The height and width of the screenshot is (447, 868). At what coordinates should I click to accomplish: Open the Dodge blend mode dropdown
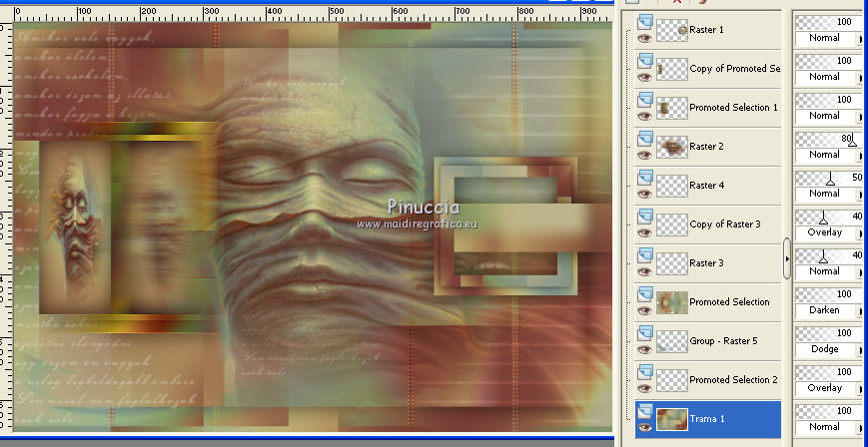click(x=829, y=349)
